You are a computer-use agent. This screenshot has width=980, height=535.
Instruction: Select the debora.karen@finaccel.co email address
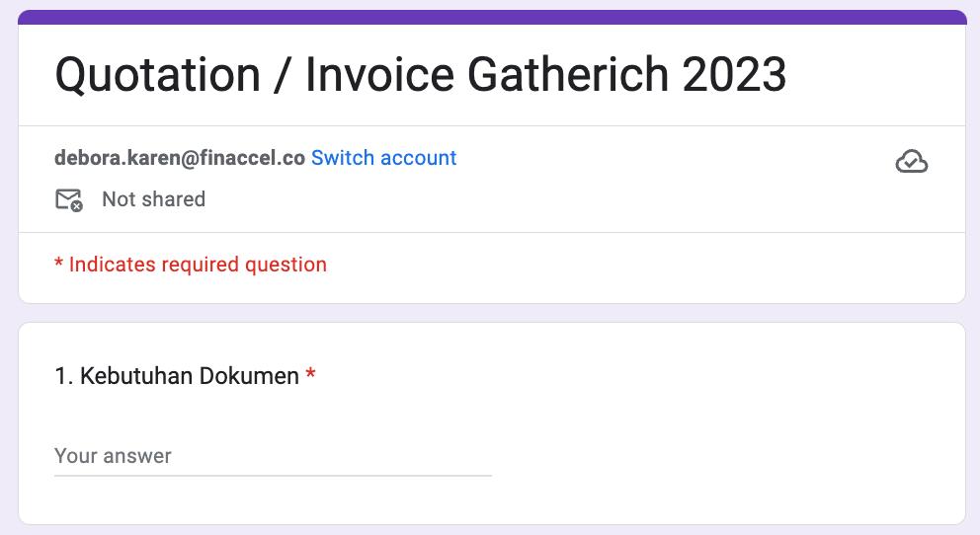[180, 158]
